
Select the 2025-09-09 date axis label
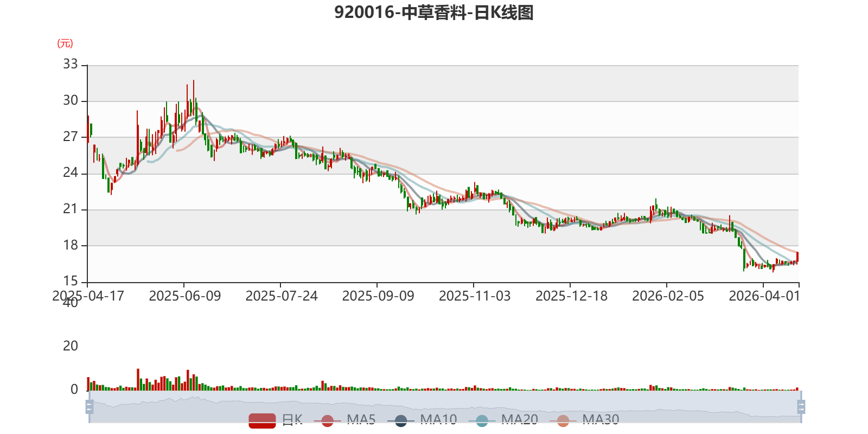coord(378,296)
